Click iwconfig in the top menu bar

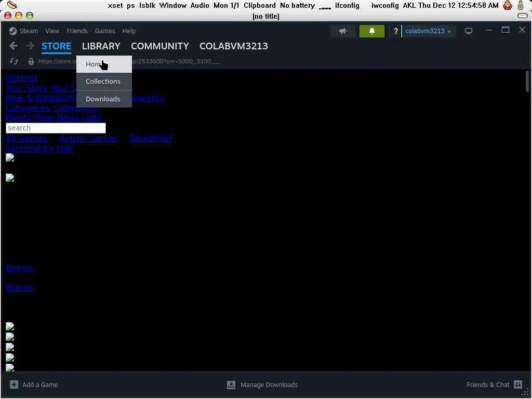point(385,5)
